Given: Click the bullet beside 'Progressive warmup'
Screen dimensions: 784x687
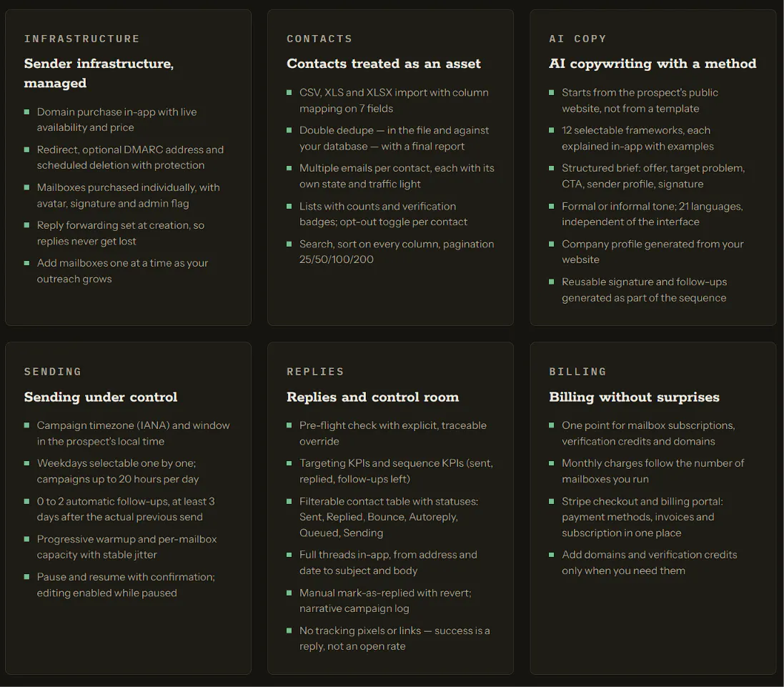Looking at the screenshot, I should point(27,539).
